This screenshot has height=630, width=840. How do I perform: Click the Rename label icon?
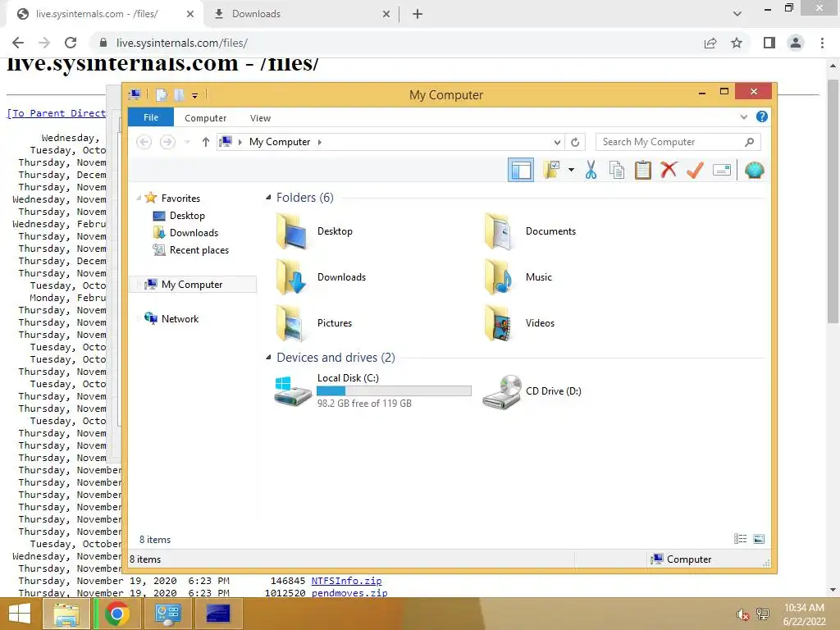[x=722, y=171]
